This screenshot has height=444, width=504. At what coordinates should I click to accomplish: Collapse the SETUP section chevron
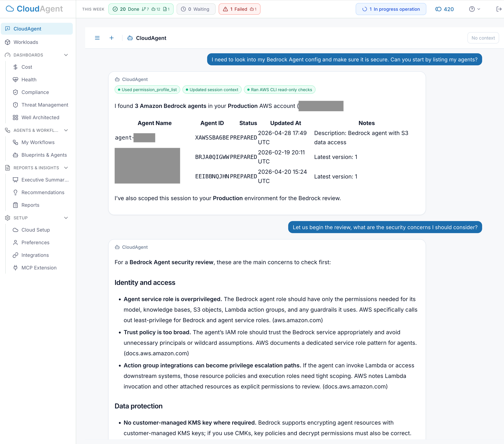[x=66, y=218]
